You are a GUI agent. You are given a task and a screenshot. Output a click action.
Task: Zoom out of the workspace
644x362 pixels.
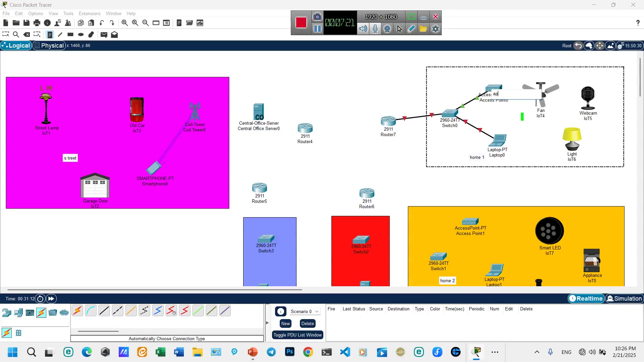point(146,23)
